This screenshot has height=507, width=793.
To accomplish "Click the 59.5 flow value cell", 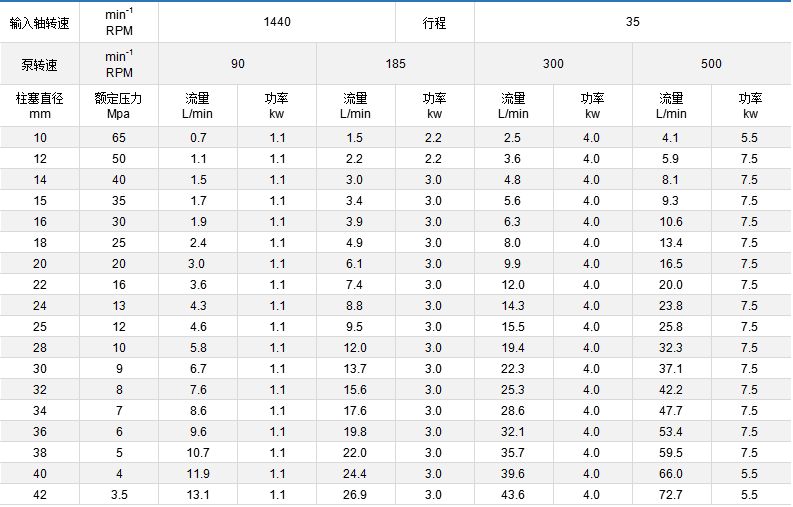I will [671, 453].
